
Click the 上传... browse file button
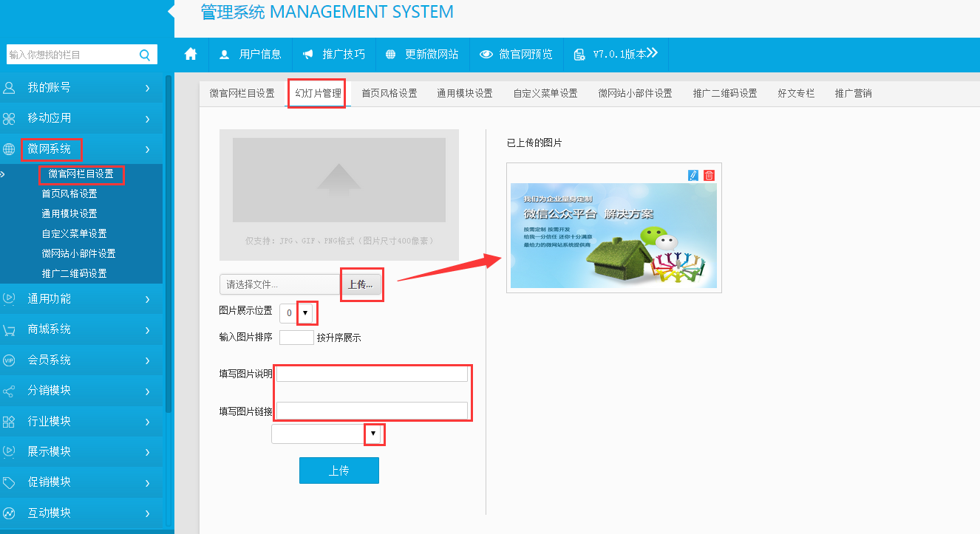pos(361,284)
